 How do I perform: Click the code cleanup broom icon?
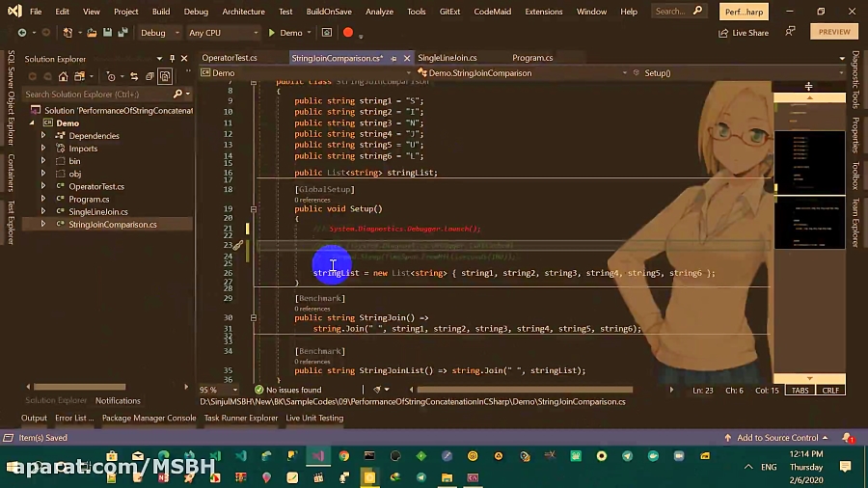pyautogui.click(x=377, y=390)
